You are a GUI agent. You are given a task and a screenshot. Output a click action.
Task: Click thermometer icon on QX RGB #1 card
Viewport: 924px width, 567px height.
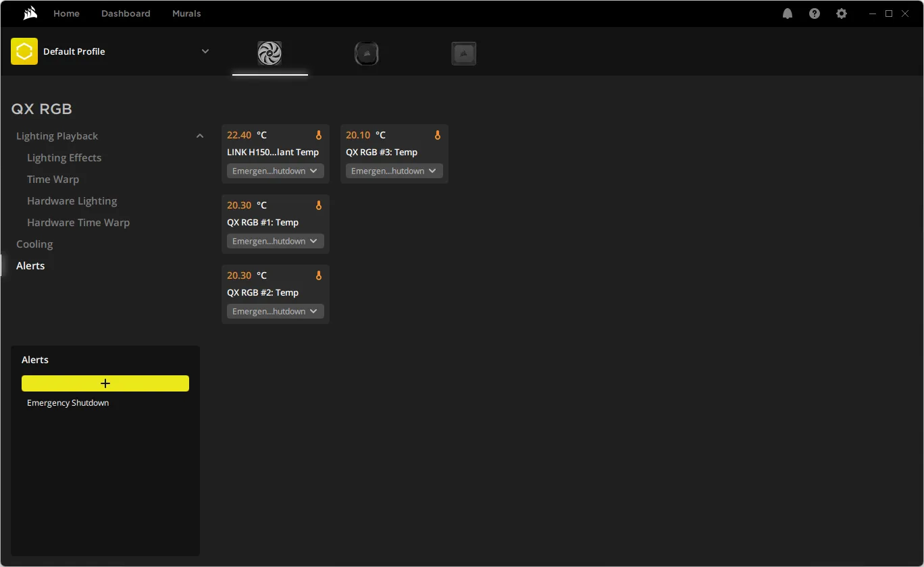pos(319,205)
